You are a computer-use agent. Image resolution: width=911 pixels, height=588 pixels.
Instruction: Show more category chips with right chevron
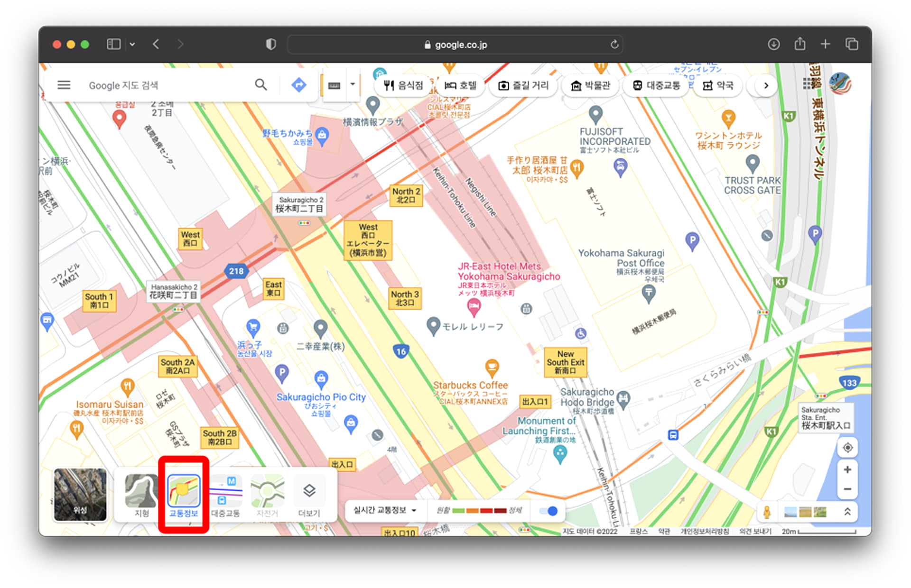coord(766,85)
